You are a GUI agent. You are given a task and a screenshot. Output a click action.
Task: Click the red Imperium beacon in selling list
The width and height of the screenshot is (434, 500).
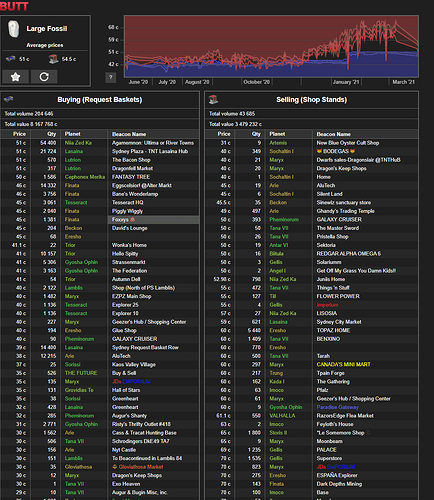tap(327, 305)
